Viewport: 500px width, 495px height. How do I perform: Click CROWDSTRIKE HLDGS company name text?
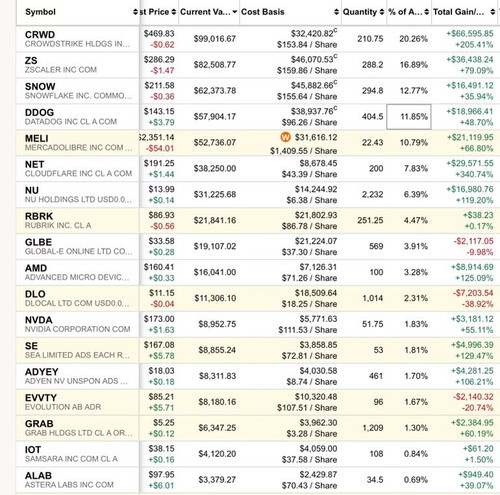point(77,44)
